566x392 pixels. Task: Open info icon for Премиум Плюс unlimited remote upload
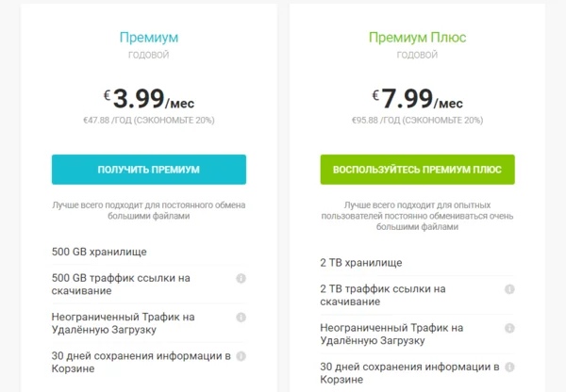pos(509,328)
